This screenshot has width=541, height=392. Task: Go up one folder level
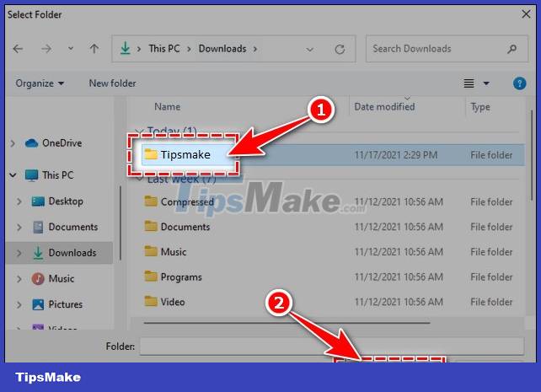coord(94,49)
